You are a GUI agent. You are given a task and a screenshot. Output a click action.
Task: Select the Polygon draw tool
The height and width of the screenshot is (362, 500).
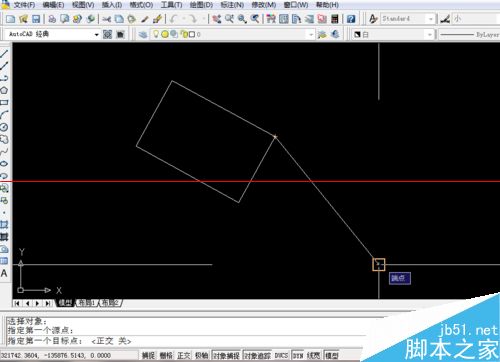(4, 90)
